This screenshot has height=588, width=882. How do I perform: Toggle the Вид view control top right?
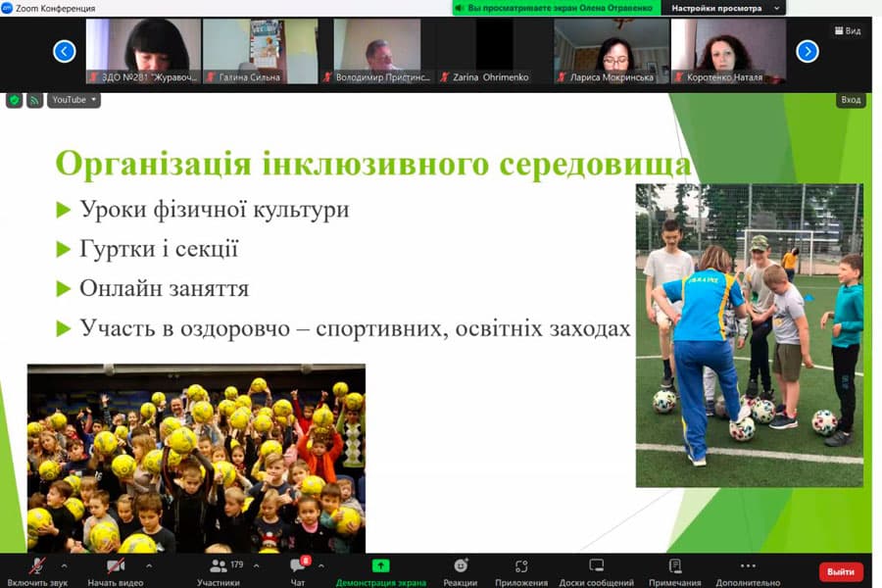(845, 30)
